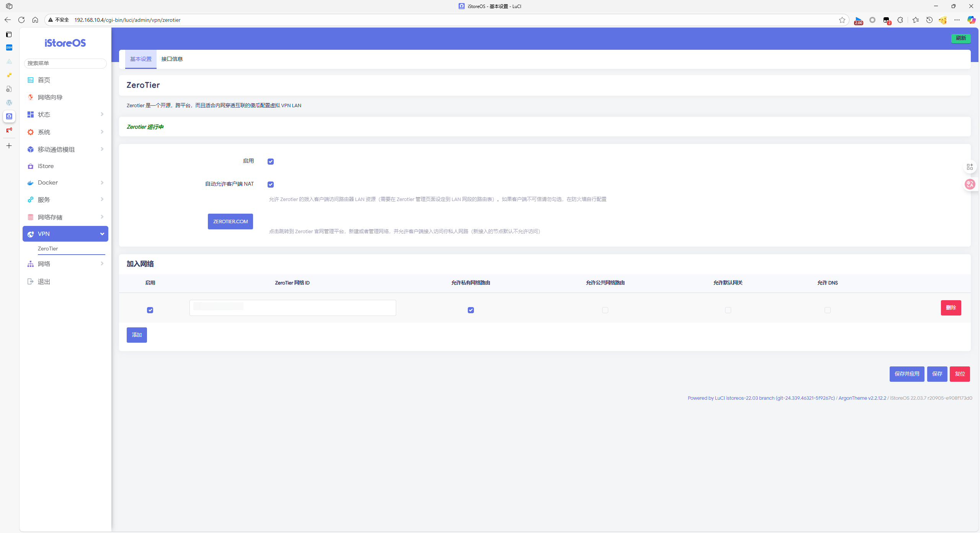Open the Favorites list icon

[x=916, y=20]
